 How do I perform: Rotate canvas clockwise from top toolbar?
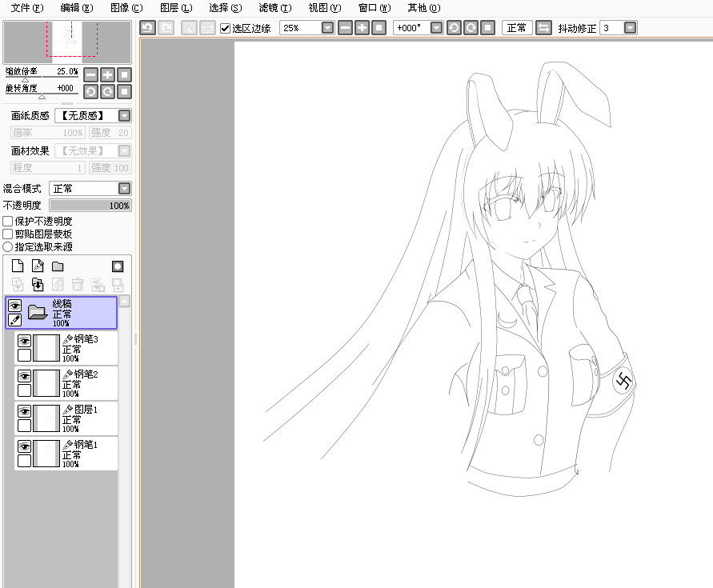[471, 28]
